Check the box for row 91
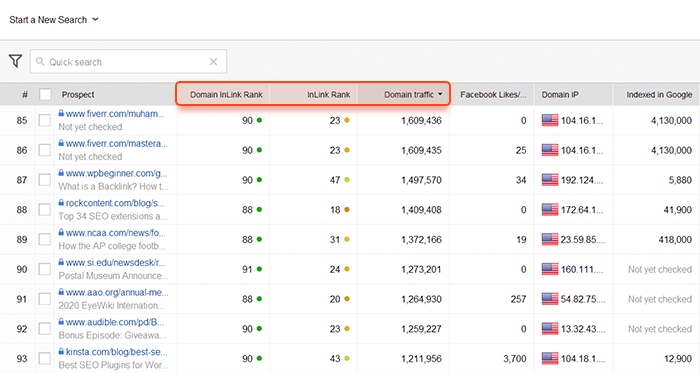Screen dimensions: 700x373 45,299
